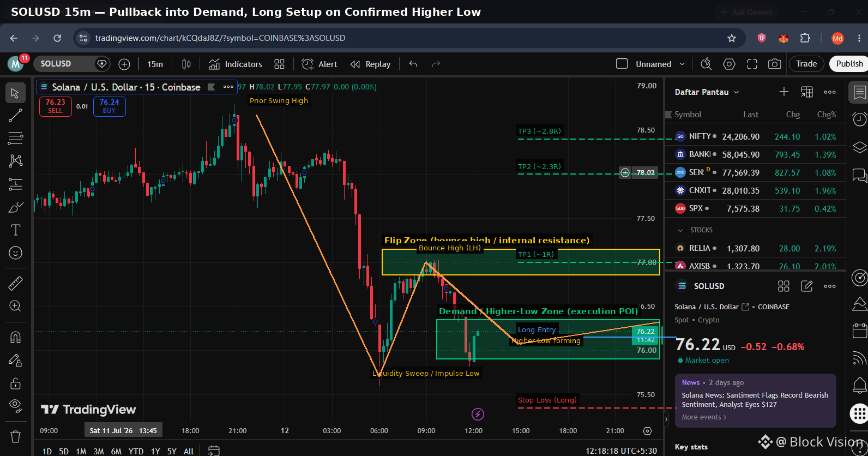868x456 pixels.
Task: Toggle the flag on chart symbol legend
Action: pos(211,87)
